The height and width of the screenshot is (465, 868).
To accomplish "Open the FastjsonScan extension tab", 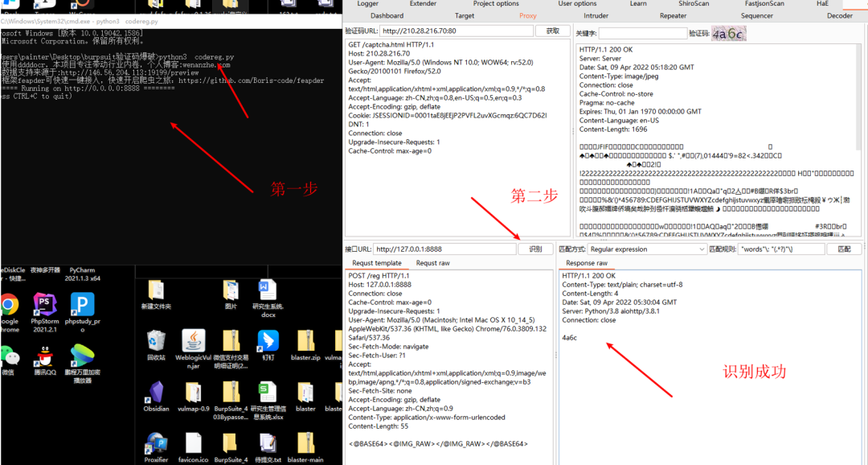I will [x=764, y=3].
